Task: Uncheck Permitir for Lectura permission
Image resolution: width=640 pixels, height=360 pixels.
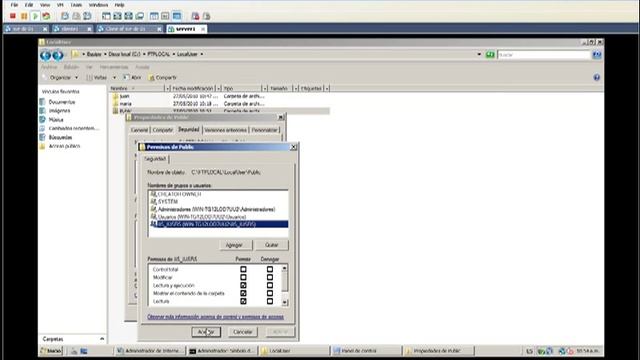Action: [243, 301]
